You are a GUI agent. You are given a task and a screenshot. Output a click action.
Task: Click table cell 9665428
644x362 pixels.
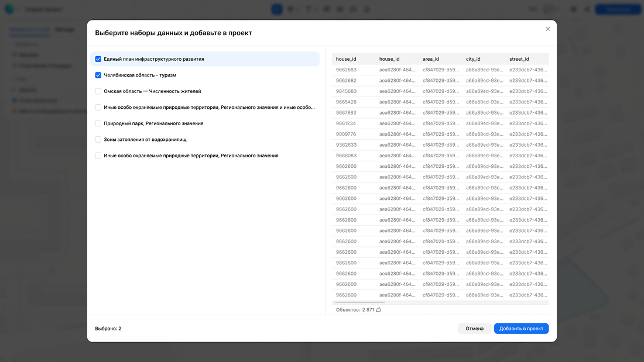tap(346, 102)
